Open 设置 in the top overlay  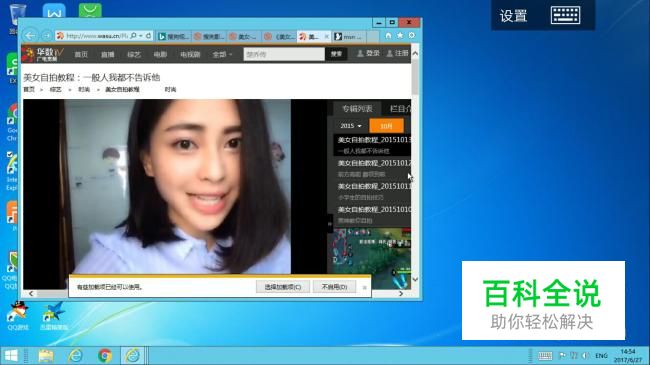tap(513, 16)
